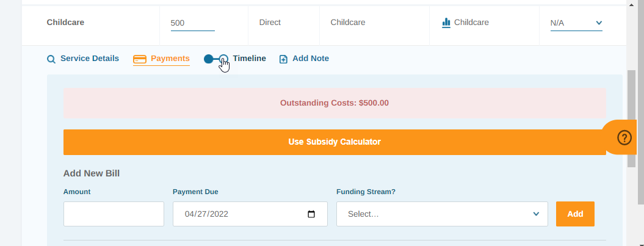The width and height of the screenshot is (644, 246).
Task: Click the Timeline toggle-style icon
Action: pos(216,59)
